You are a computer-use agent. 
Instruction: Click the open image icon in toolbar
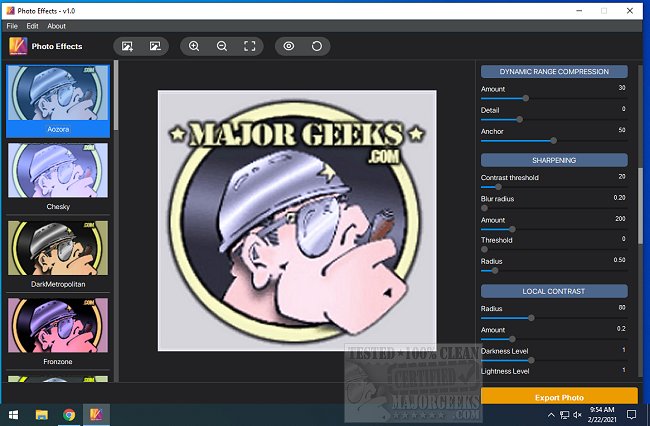pyautogui.click(x=127, y=46)
